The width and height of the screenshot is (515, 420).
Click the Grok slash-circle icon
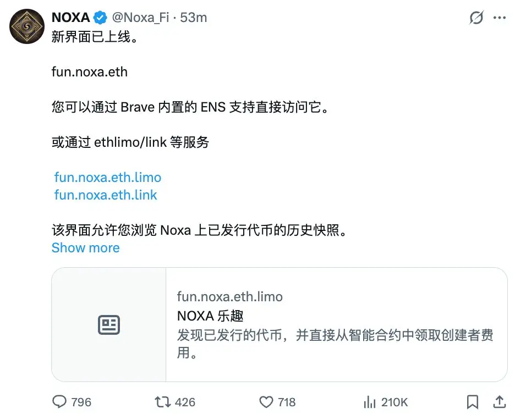(x=476, y=18)
